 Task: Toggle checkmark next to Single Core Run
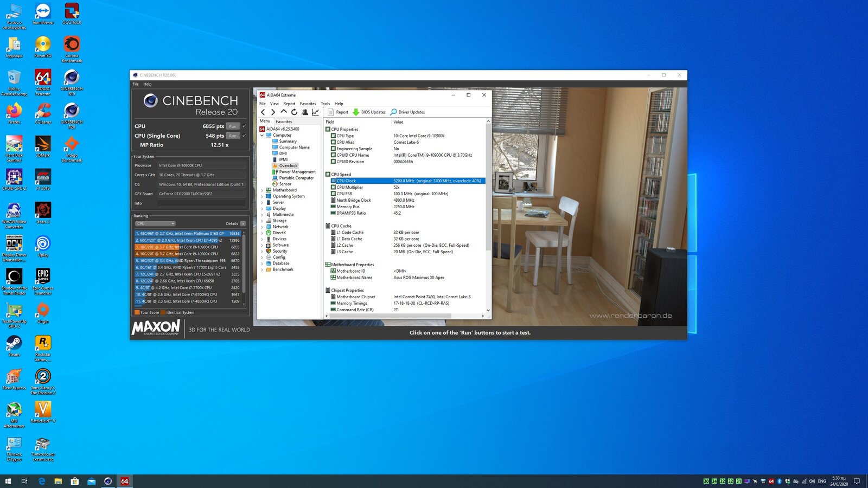click(244, 136)
